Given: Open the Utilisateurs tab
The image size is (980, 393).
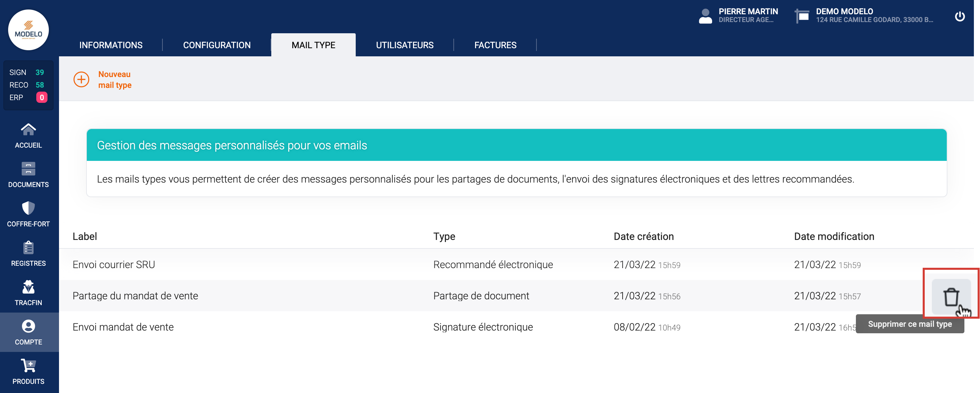Looking at the screenshot, I should 405,45.
